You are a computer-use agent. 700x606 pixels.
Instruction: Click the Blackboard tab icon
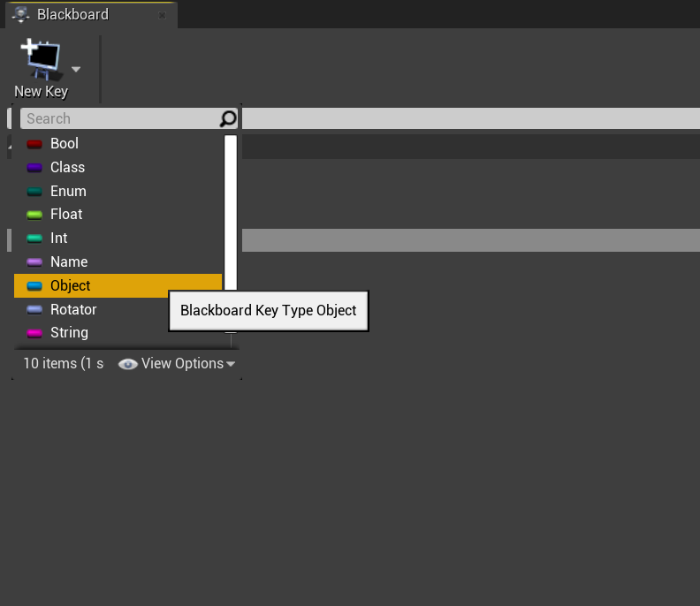20,14
